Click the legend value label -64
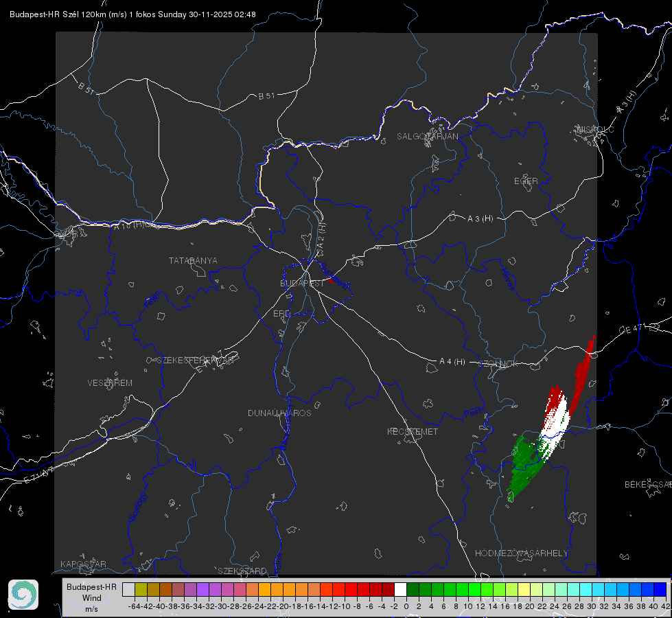 pos(134,606)
